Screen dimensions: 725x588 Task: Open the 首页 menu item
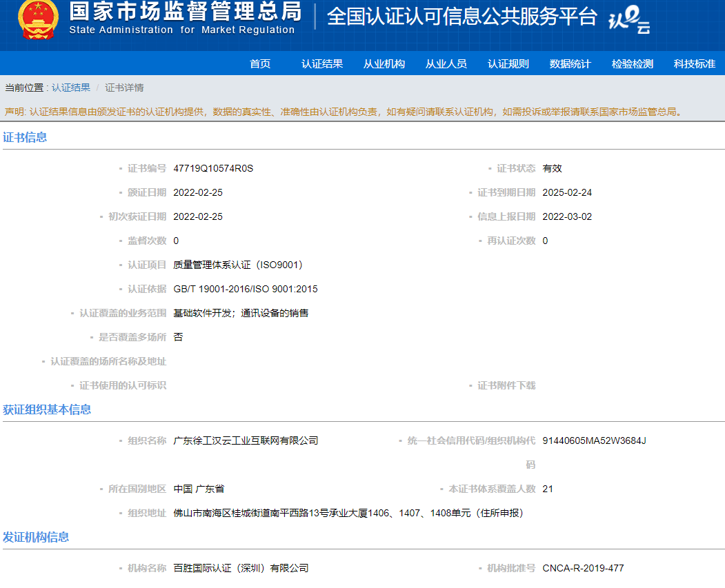coord(260,64)
